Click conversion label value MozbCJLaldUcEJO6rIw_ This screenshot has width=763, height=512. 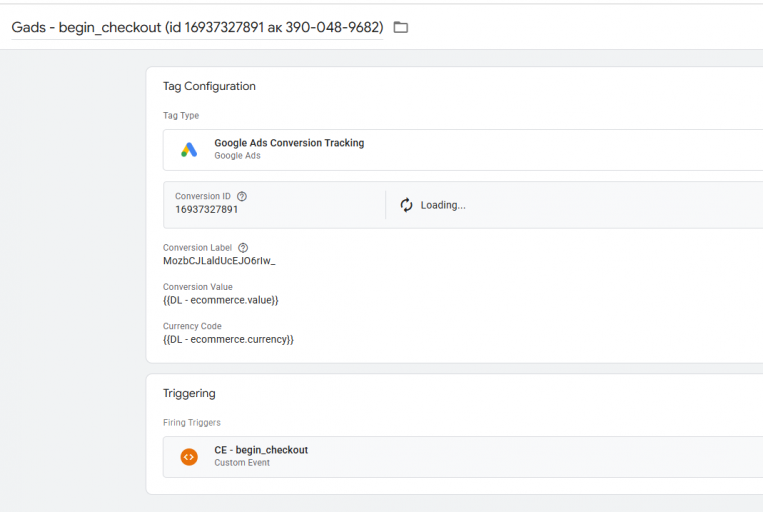coord(219,261)
